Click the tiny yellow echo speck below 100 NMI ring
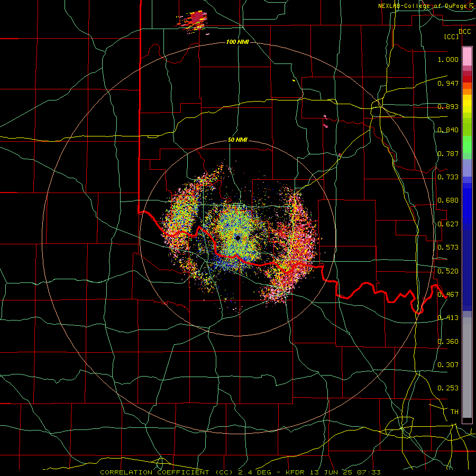476x476 pixels. click(294, 80)
